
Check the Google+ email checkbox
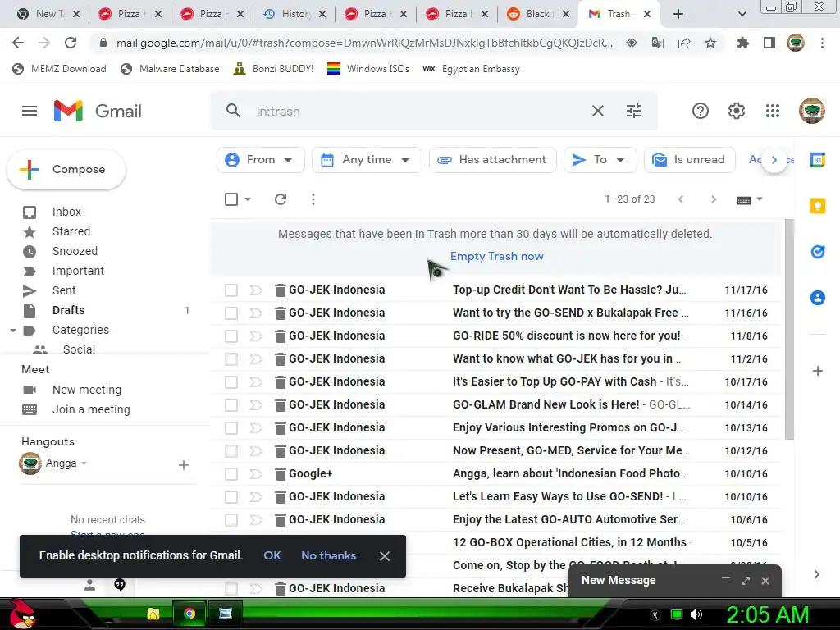click(231, 474)
